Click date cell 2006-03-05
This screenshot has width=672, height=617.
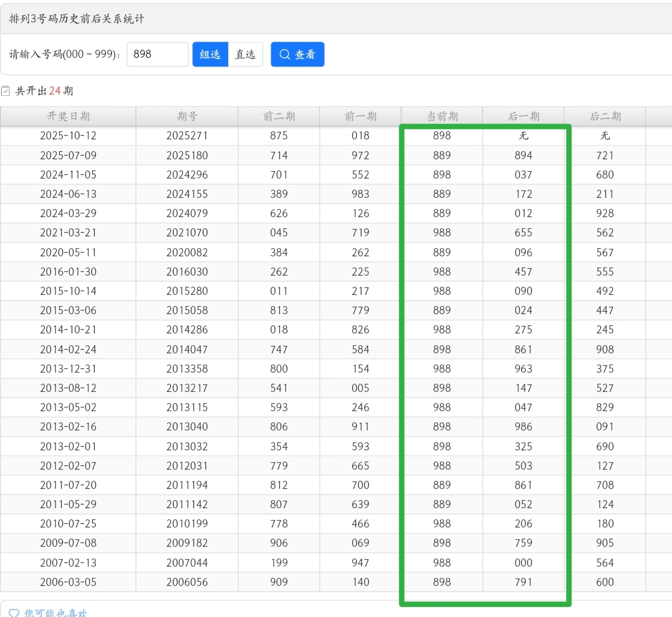pyautogui.click(x=68, y=582)
